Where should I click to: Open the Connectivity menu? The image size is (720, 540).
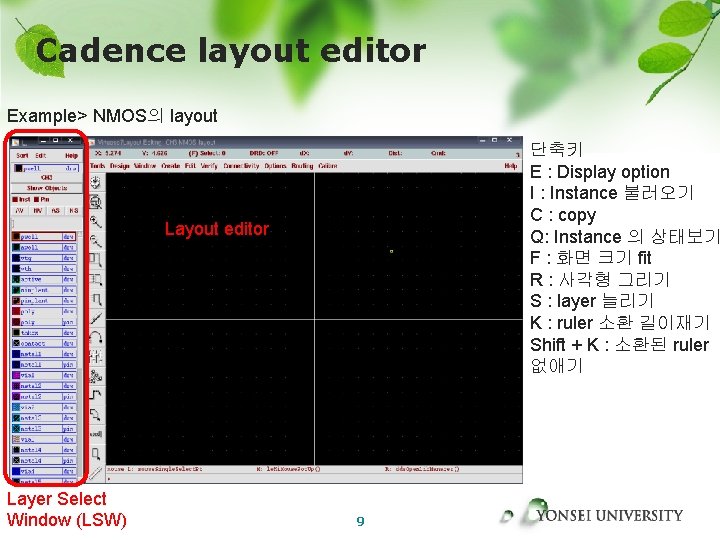point(241,166)
